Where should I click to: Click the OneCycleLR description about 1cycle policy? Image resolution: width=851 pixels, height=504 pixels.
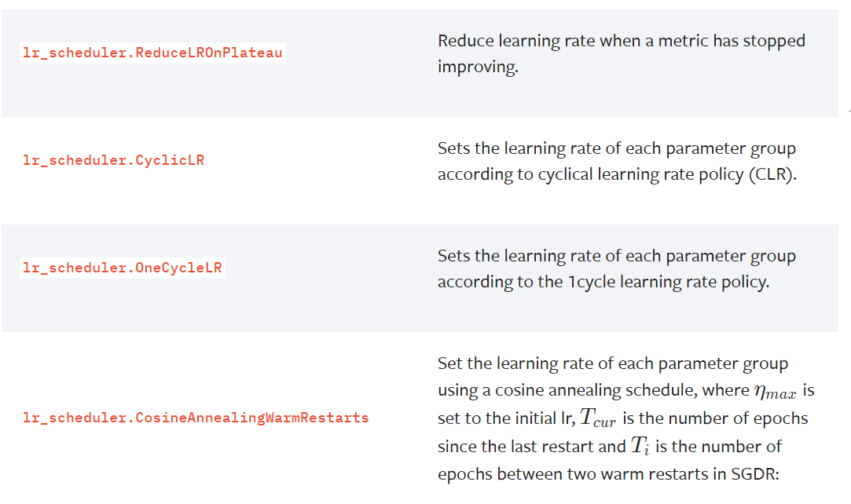(x=617, y=268)
